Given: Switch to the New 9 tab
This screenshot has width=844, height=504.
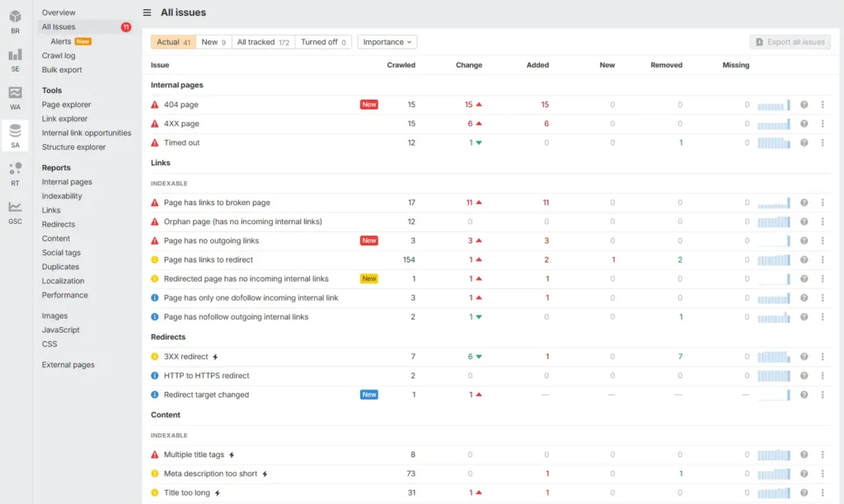Looking at the screenshot, I should (213, 42).
